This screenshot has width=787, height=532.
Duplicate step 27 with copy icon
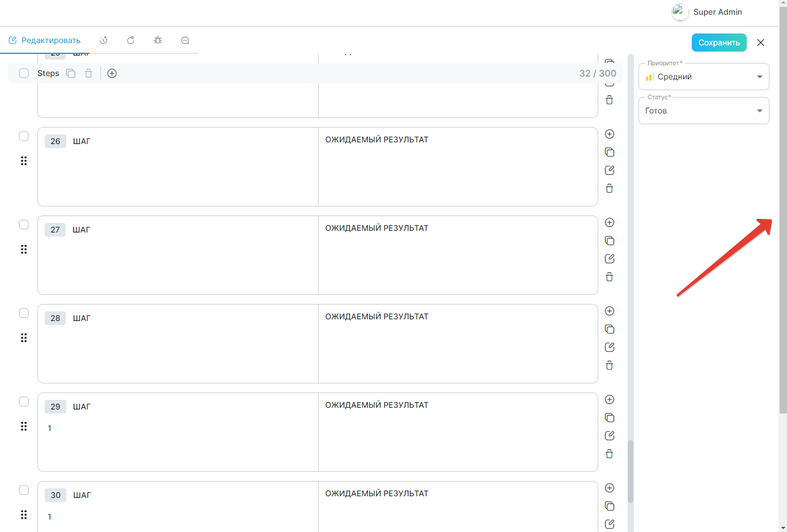(610, 240)
